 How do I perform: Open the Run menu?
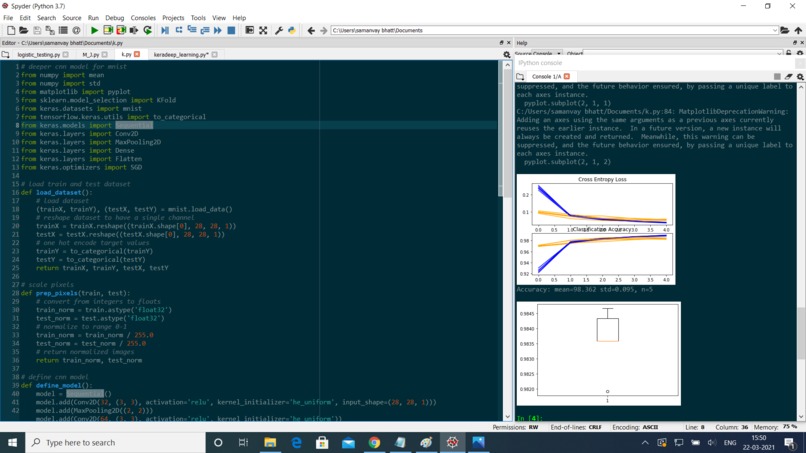click(93, 17)
